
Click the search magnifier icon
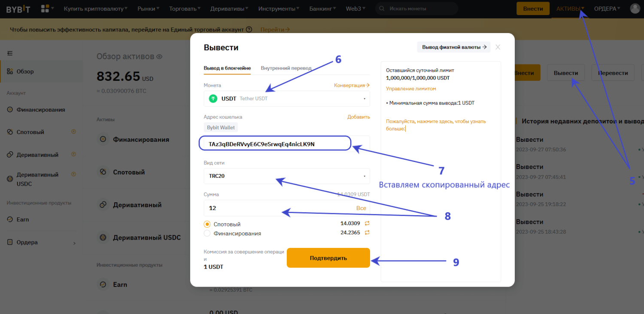pyautogui.click(x=382, y=9)
